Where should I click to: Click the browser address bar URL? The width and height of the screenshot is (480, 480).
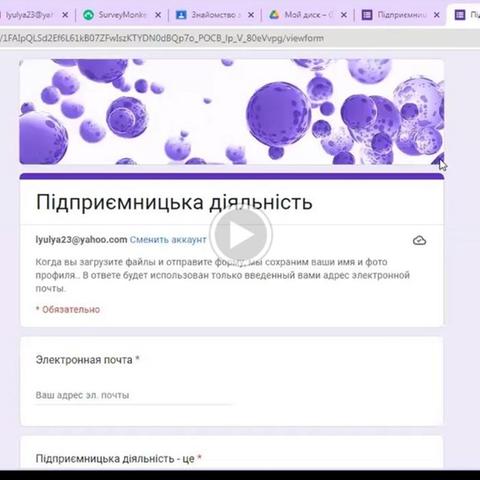[162, 38]
